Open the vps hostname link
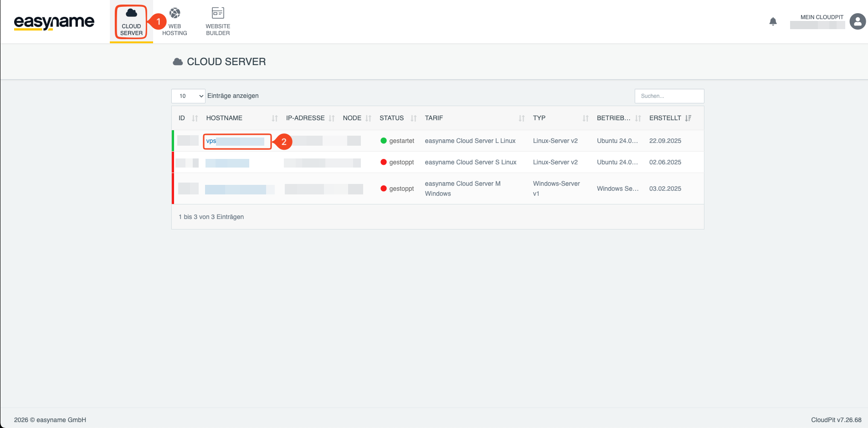Screen dimensions: 868x428 point(235,141)
